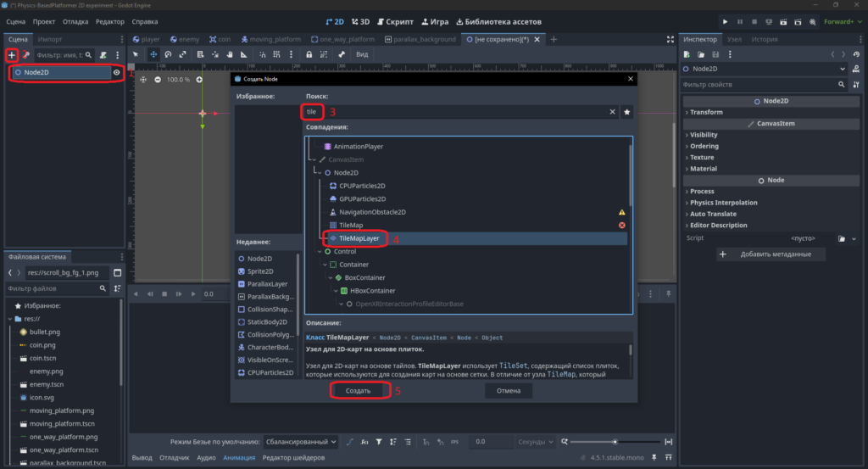Click the Отмена button

pos(509,390)
